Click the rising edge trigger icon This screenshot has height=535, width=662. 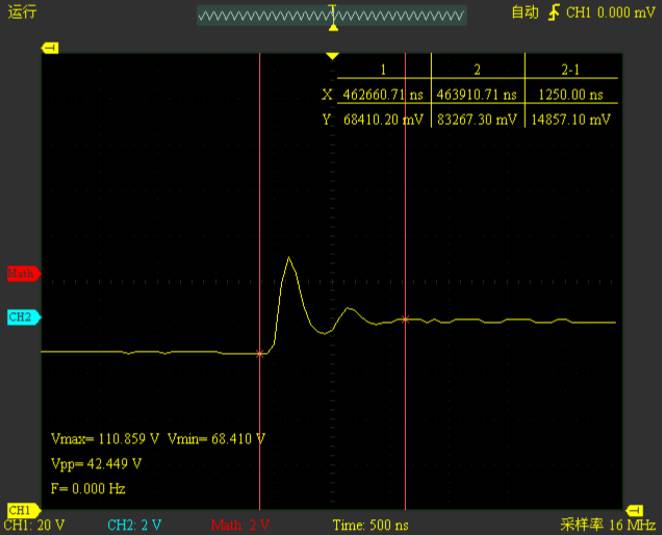pos(553,12)
